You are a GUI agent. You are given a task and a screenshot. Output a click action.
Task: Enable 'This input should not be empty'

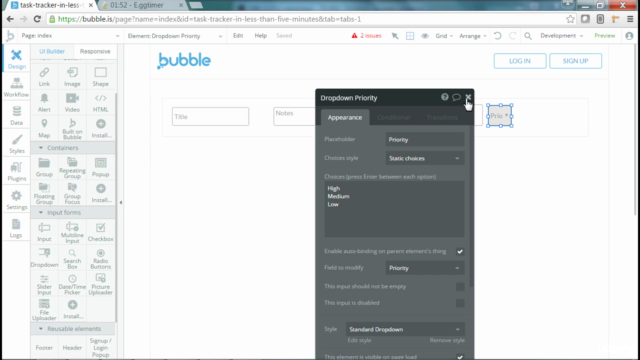[x=460, y=287]
